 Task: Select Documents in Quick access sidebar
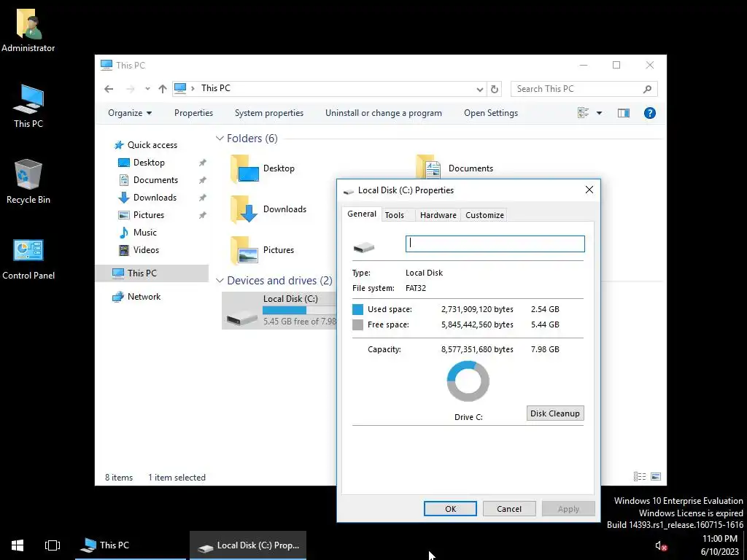coord(155,180)
